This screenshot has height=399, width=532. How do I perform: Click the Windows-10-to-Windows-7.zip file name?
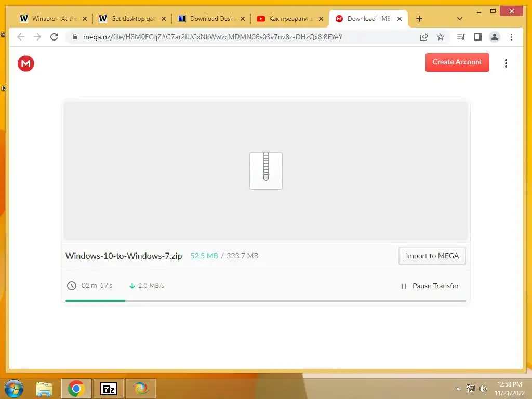pyautogui.click(x=124, y=256)
